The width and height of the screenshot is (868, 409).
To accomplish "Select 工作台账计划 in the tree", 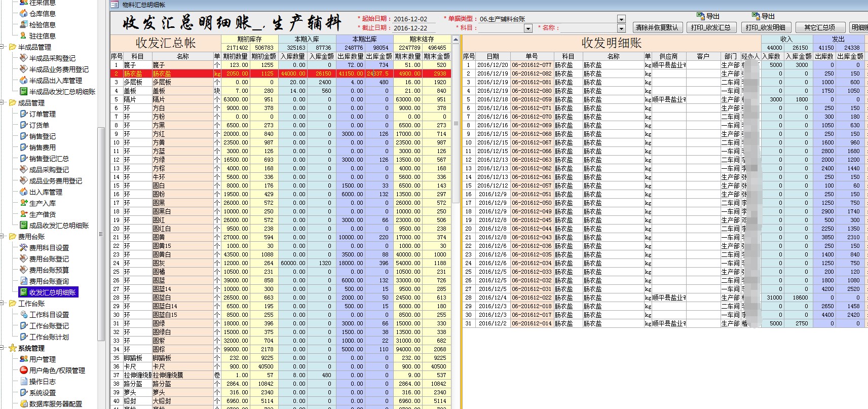I will (49, 337).
